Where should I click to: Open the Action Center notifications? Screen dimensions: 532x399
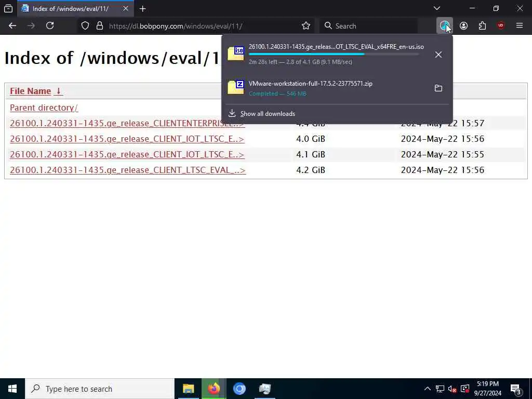pyautogui.click(x=516, y=389)
